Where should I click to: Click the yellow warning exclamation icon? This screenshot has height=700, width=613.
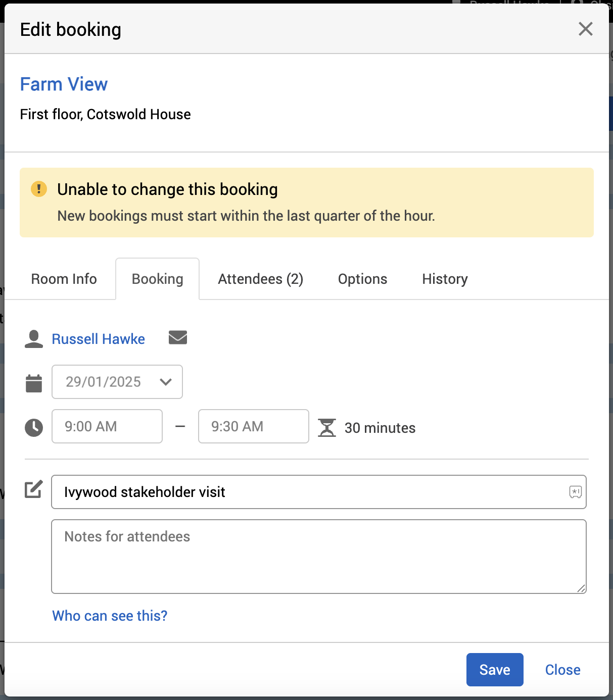click(x=39, y=189)
